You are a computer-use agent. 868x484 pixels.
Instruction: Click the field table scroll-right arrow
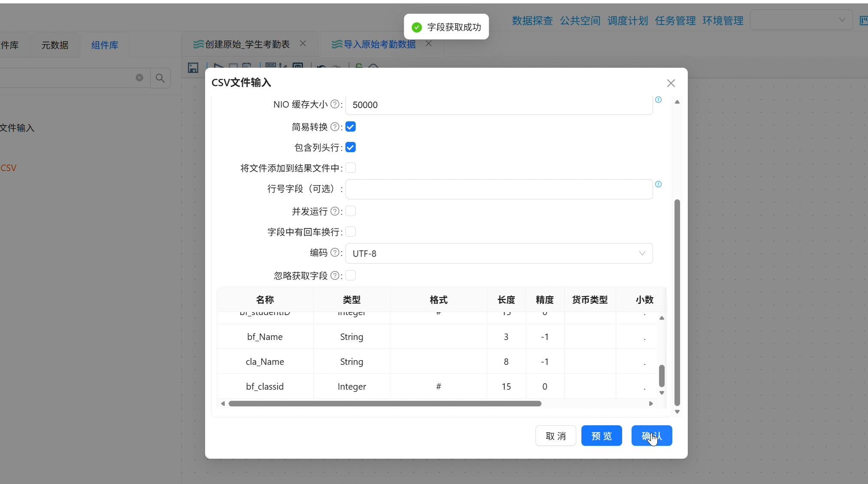651,403
